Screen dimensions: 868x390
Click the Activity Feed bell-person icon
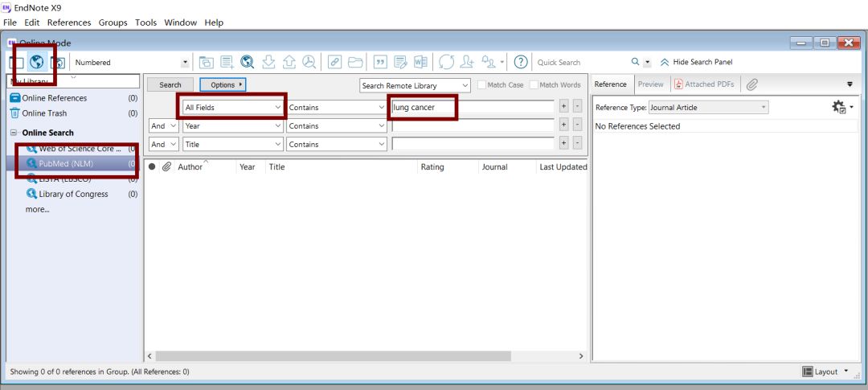pyautogui.click(x=489, y=61)
